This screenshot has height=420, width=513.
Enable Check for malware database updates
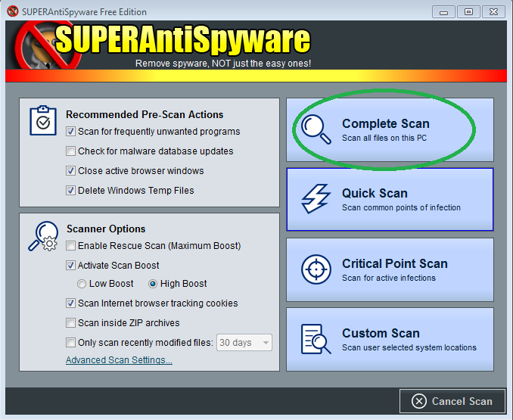point(70,151)
